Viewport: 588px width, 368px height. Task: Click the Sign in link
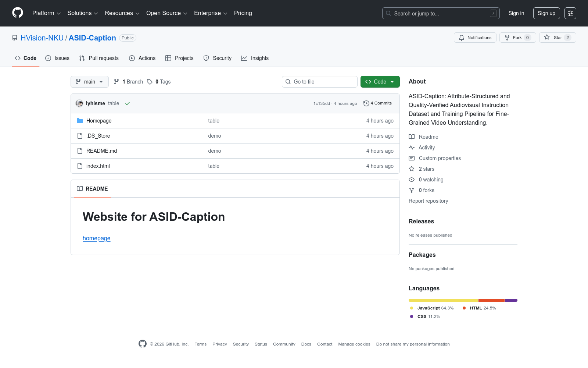[516, 13]
